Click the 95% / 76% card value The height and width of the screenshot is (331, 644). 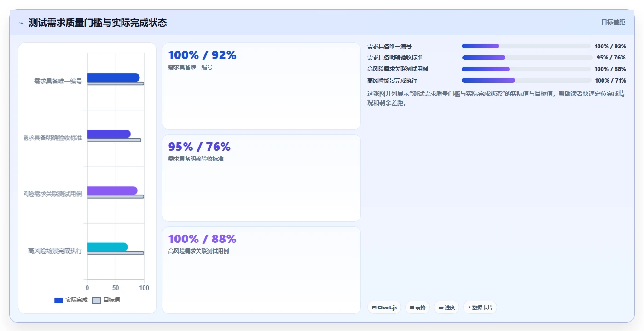tap(199, 147)
